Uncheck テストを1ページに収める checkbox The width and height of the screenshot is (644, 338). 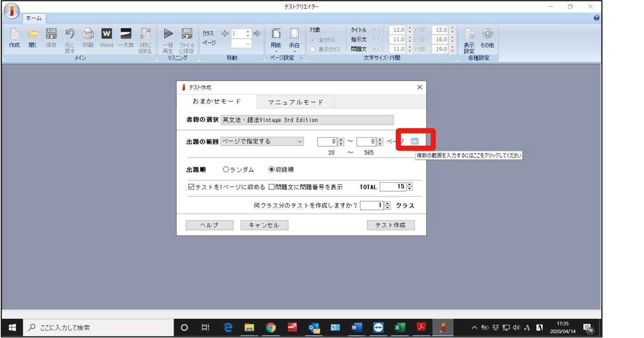[191, 187]
